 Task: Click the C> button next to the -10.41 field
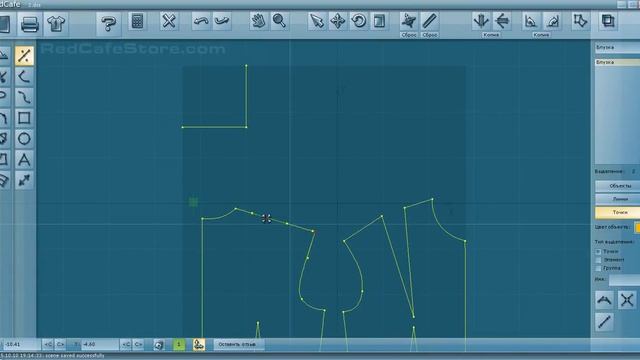pos(60,344)
